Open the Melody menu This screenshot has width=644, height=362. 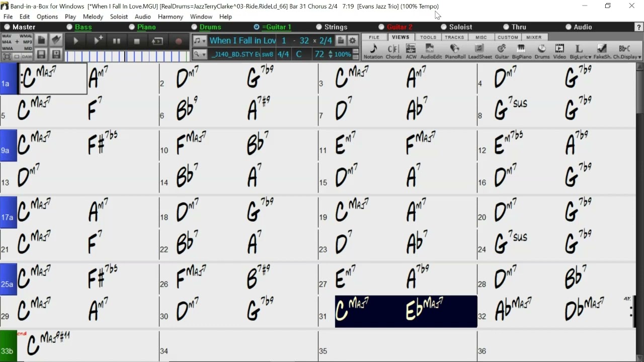[93, 17]
